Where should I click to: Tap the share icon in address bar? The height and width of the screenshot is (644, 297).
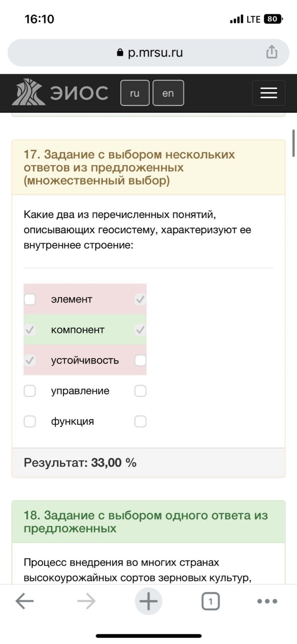271,52
